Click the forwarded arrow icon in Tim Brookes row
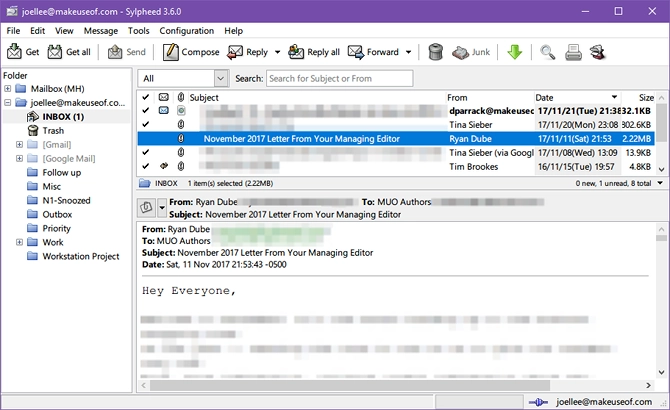 163,166
